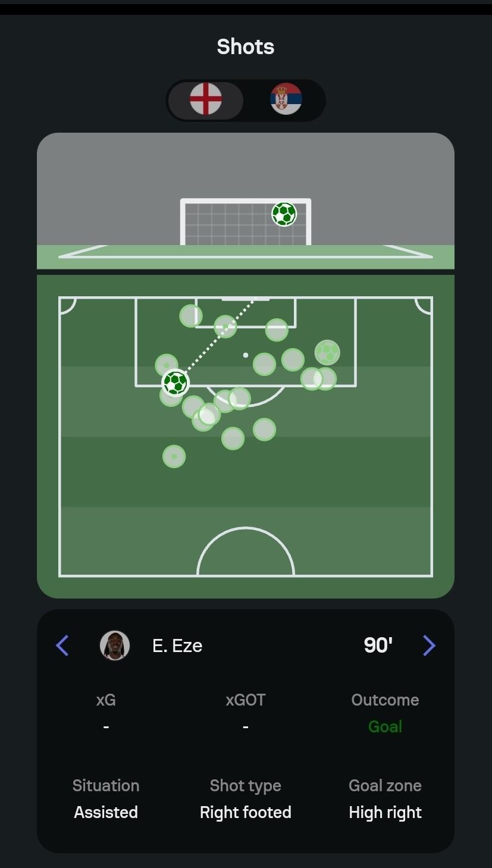Select the shot marker nearest the right goalpost
Viewport: 492px width, 868px height.
click(277, 330)
